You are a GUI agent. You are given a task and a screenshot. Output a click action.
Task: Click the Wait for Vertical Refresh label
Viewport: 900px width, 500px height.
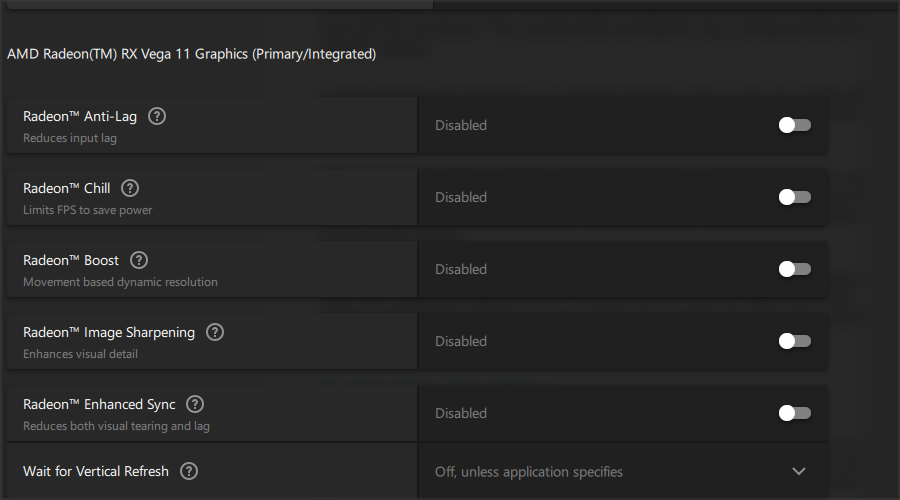pyautogui.click(x=96, y=471)
